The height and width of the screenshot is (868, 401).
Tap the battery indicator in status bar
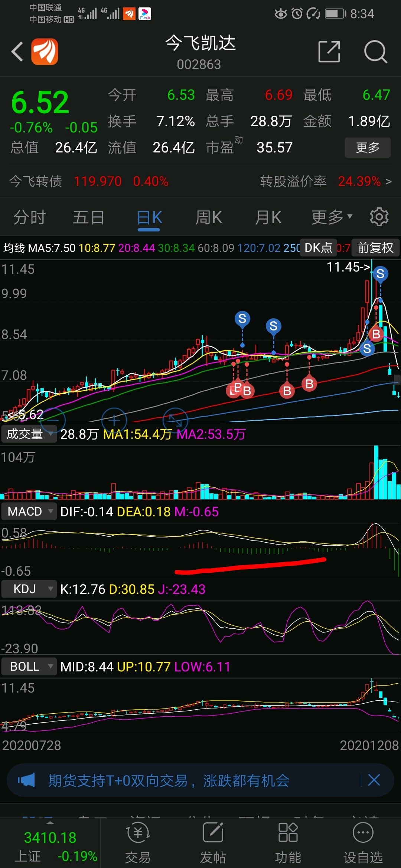336,14
